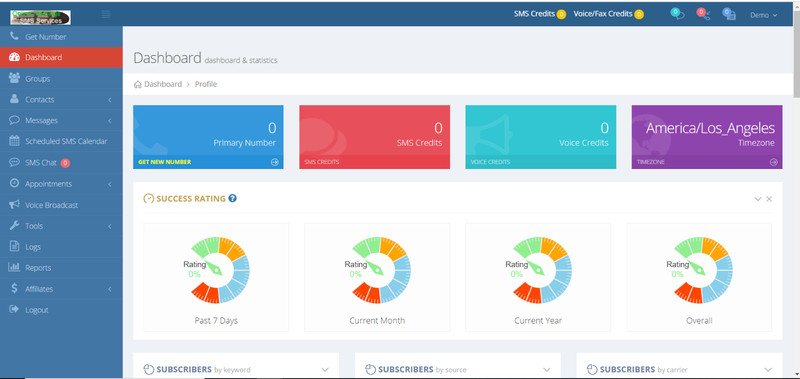Expand the Contacts submenu arrow
Screen dimensions: 800x379
[x=110, y=99]
